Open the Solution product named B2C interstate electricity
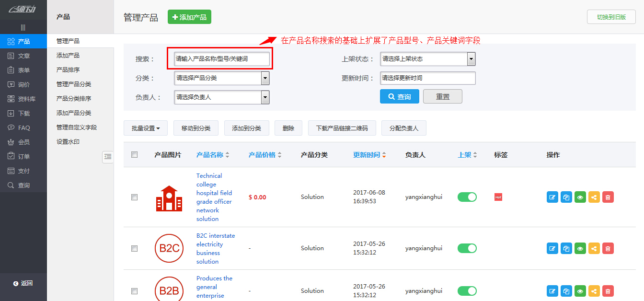Image resolution: width=644 pixels, height=301 pixels. pyautogui.click(x=215, y=248)
